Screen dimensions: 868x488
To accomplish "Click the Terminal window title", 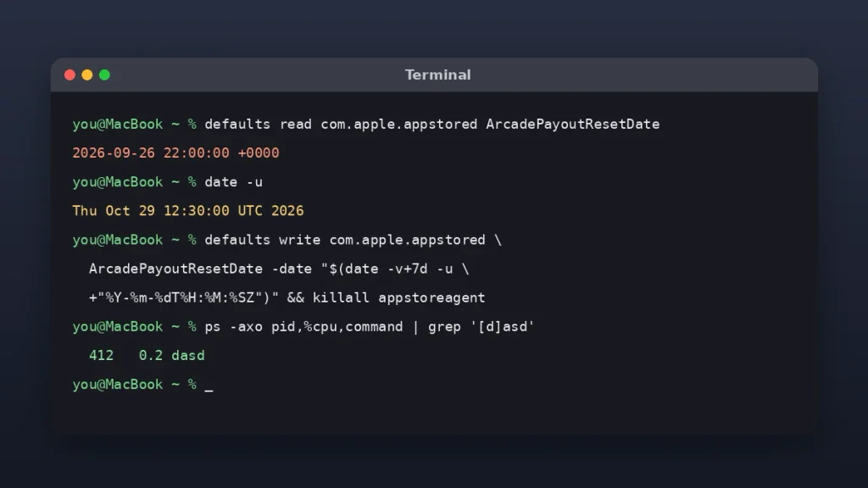I will coord(438,75).
